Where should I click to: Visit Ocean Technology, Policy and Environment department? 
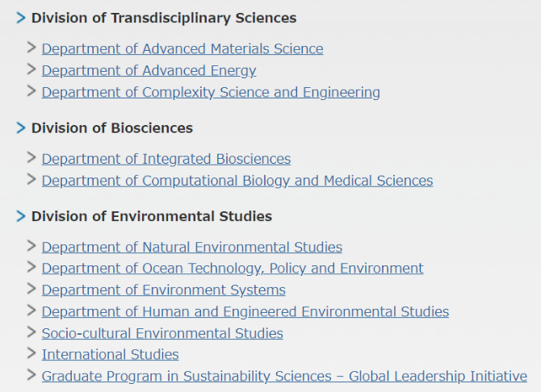pos(233,269)
